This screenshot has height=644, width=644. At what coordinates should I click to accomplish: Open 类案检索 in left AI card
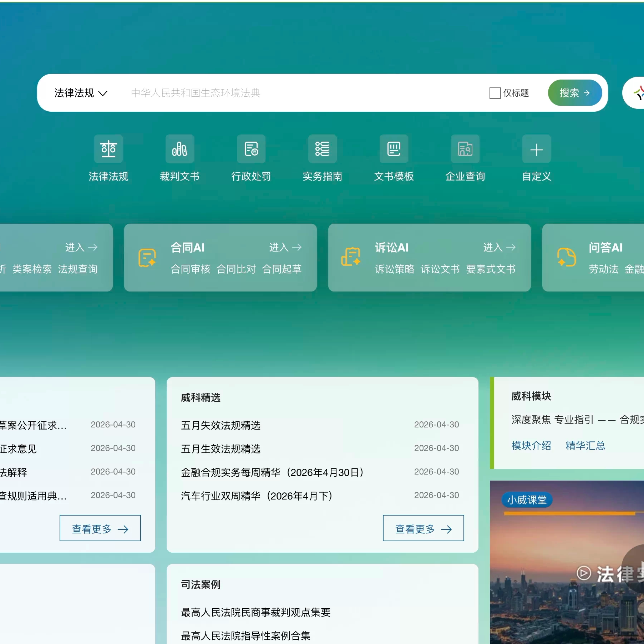pos(32,269)
